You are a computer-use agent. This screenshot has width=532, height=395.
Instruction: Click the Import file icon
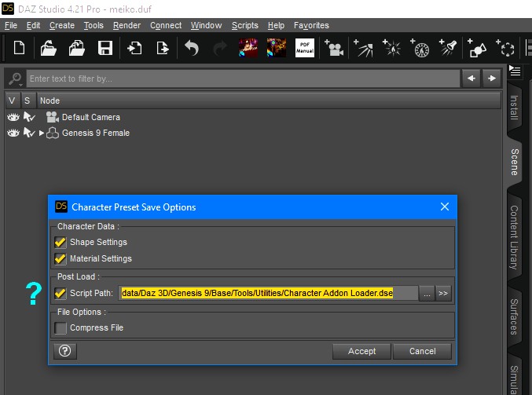(x=134, y=48)
